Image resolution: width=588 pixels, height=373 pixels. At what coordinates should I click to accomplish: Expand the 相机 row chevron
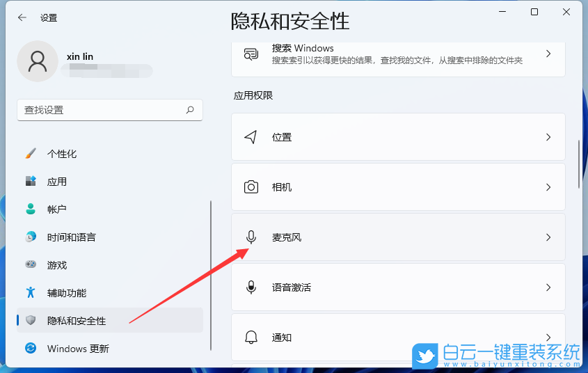pos(548,187)
